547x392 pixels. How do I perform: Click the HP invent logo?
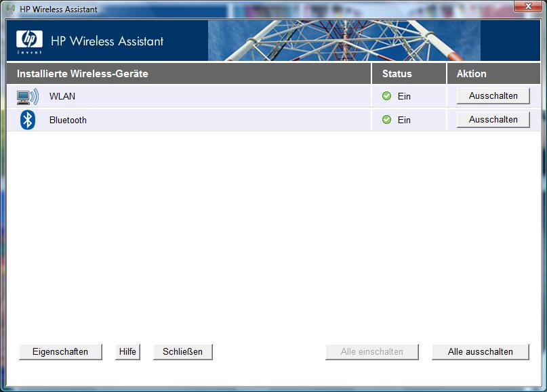click(29, 42)
